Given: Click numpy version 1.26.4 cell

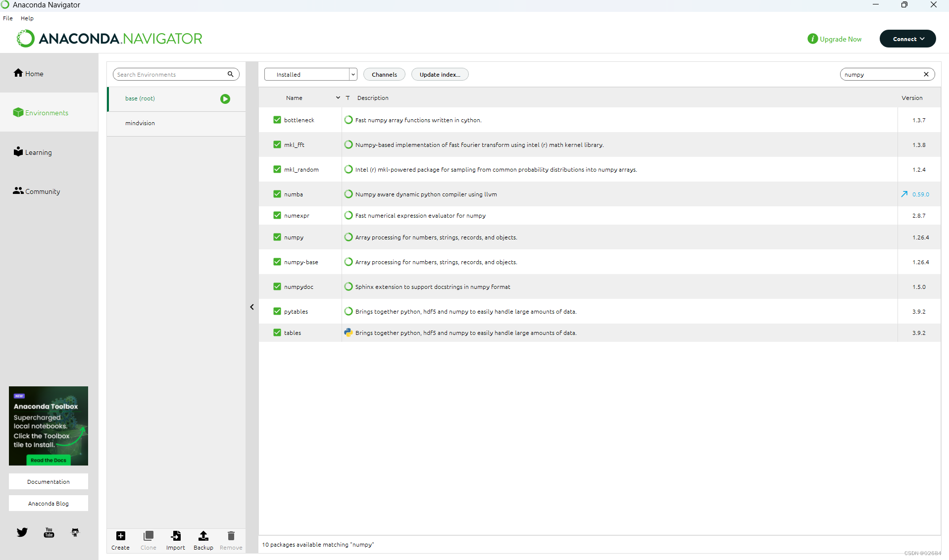Looking at the screenshot, I should (920, 237).
